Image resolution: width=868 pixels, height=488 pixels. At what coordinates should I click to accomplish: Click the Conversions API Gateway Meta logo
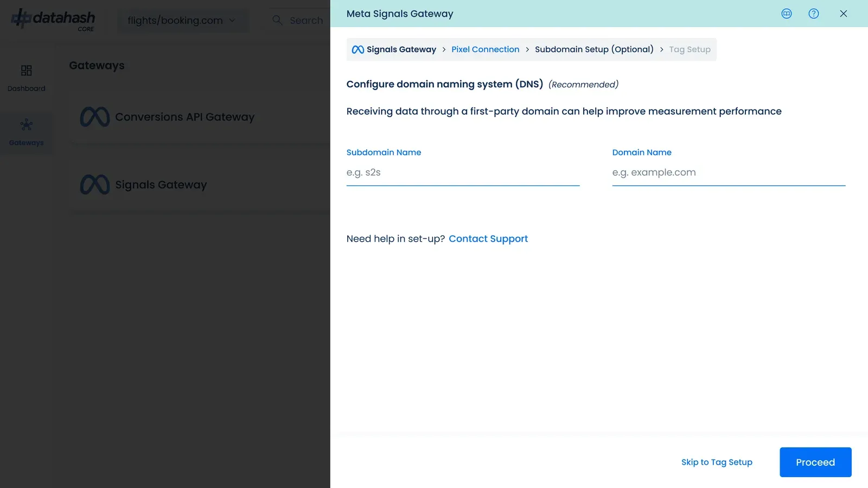[x=95, y=117]
